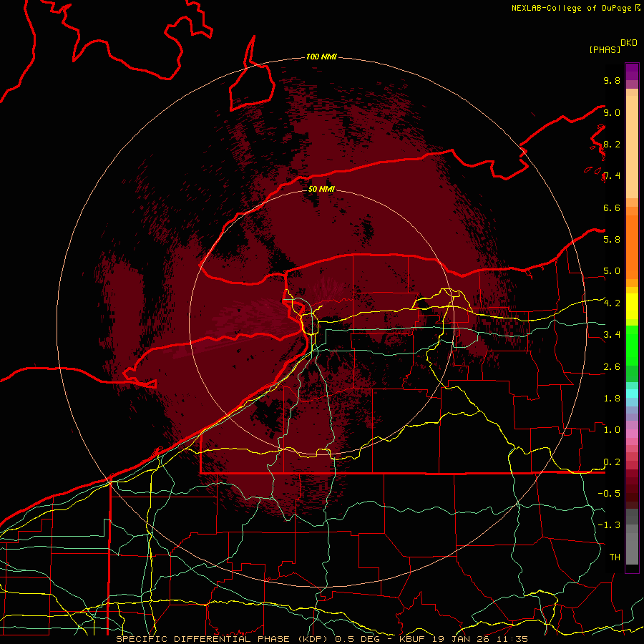Pick the cyan color bar segment
The image size is (644, 644).
[632, 393]
